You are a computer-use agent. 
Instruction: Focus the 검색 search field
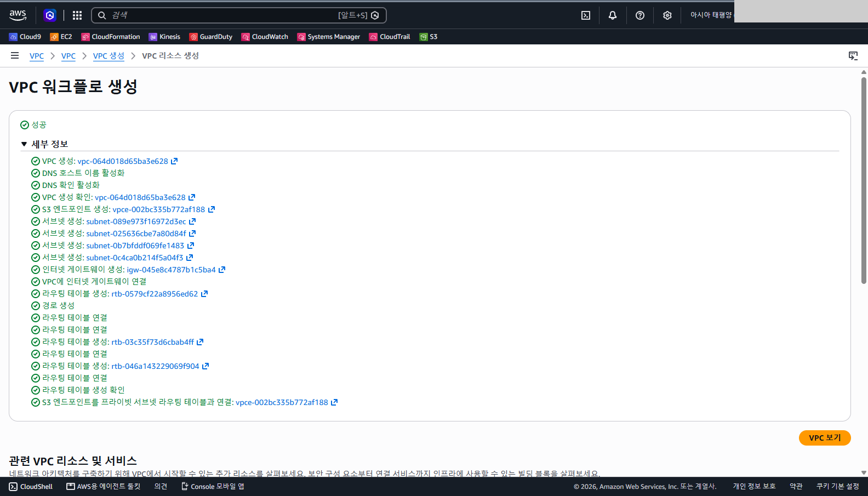[239, 15]
